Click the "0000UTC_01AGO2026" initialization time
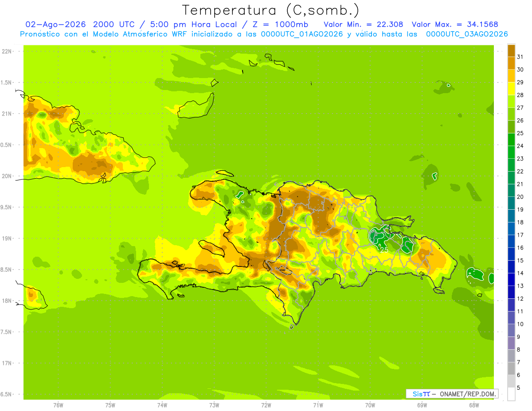 point(302,34)
